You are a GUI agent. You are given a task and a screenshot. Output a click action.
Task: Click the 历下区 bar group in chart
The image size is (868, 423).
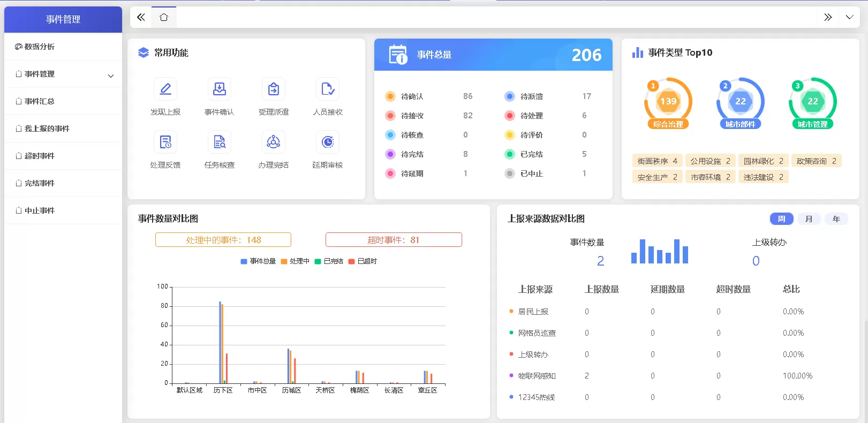point(223,343)
